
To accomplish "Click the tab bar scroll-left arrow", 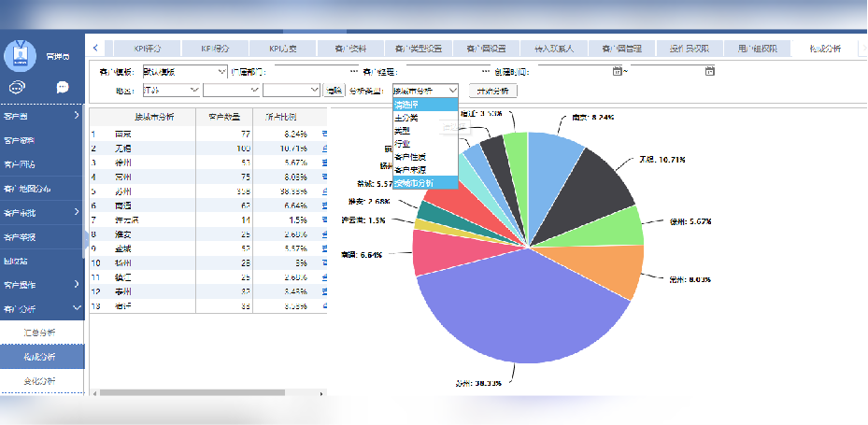I will pyautogui.click(x=96, y=48).
